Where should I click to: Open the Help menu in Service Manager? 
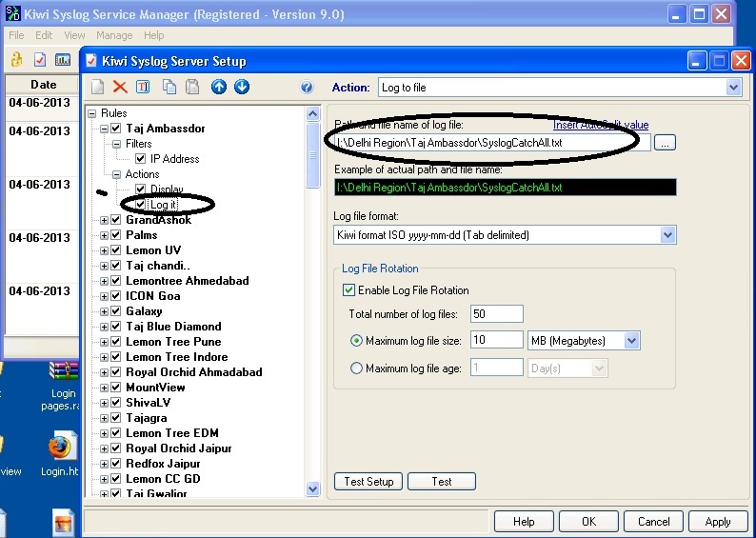[x=154, y=35]
